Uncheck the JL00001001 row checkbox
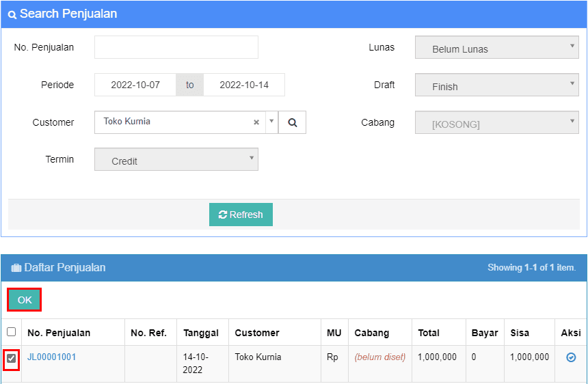This screenshot has width=588, height=384. (12, 358)
